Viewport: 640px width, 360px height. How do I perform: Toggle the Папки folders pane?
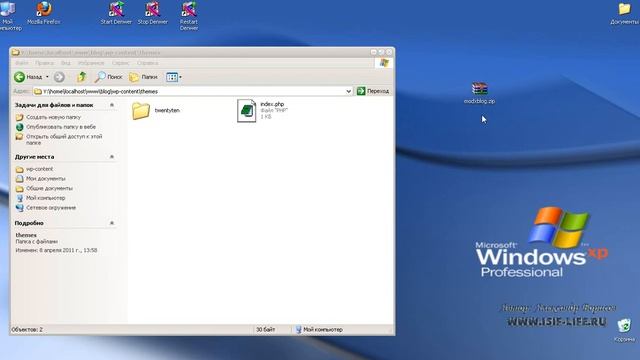(143, 77)
